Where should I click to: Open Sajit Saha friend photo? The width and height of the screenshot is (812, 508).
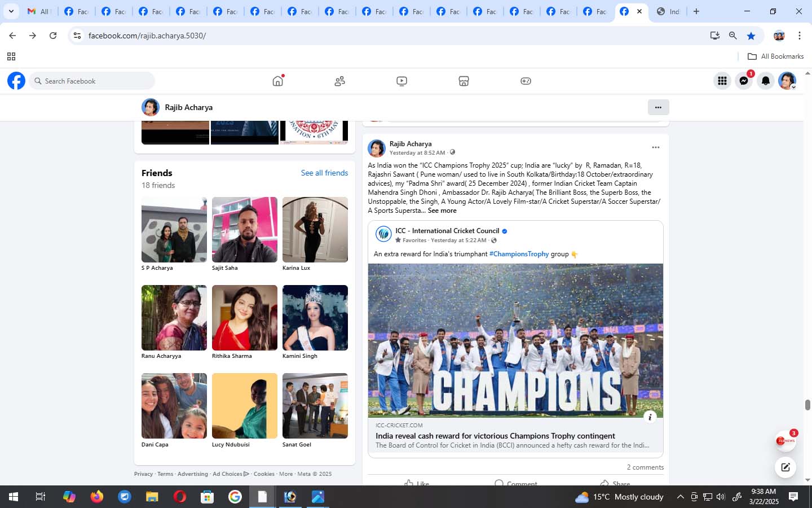click(244, 230)
